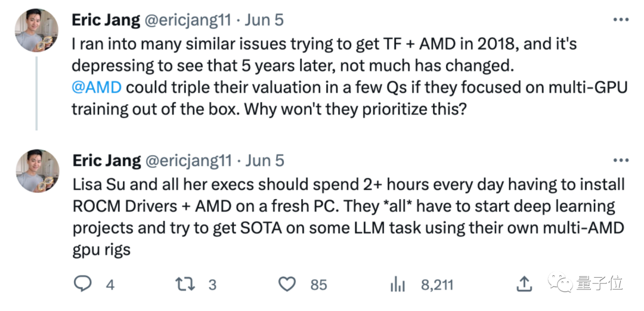The height and width of the screenshot is (311, 644).
Task: Click the reply speech bubble icon
Action: click(x=82, y=284)
